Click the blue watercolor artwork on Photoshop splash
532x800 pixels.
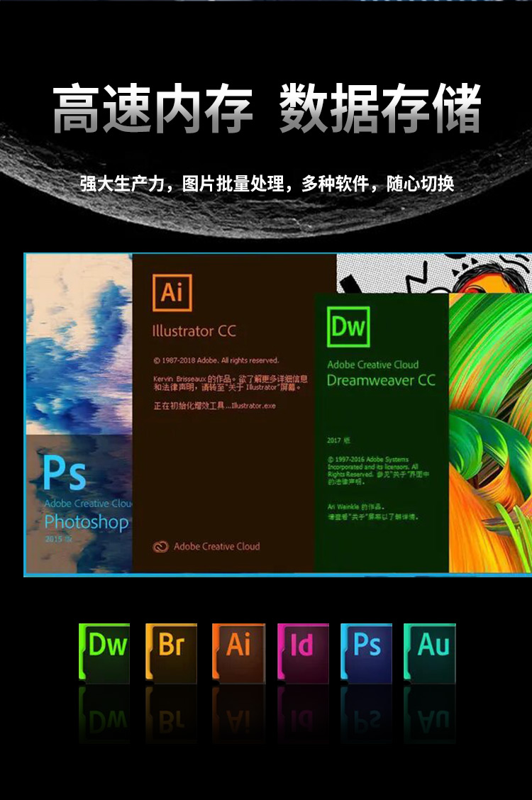click(79, 345)
